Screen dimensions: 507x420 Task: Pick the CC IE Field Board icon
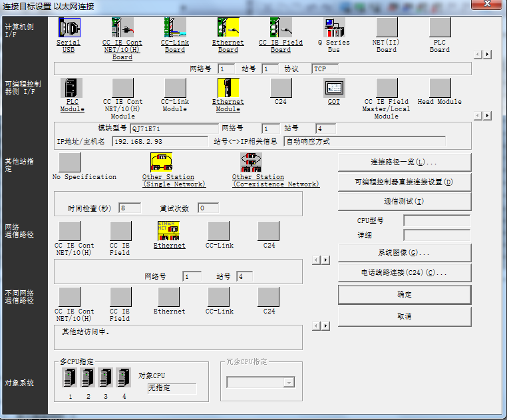point(281,28)
